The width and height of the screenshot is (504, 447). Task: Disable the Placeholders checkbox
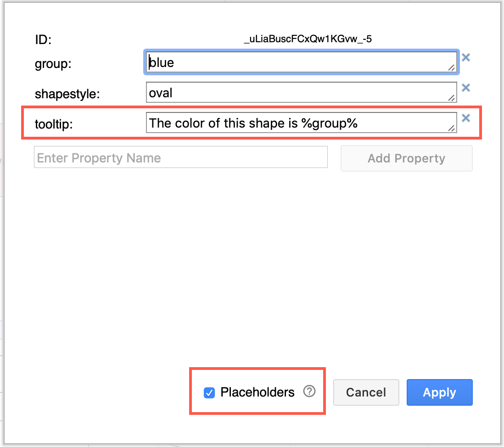coord(209,392)
